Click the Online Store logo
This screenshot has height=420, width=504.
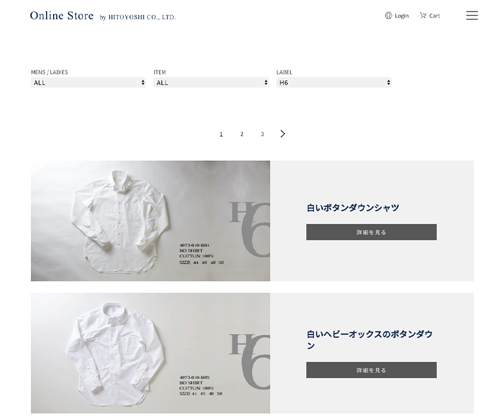(x=62, y=16)
